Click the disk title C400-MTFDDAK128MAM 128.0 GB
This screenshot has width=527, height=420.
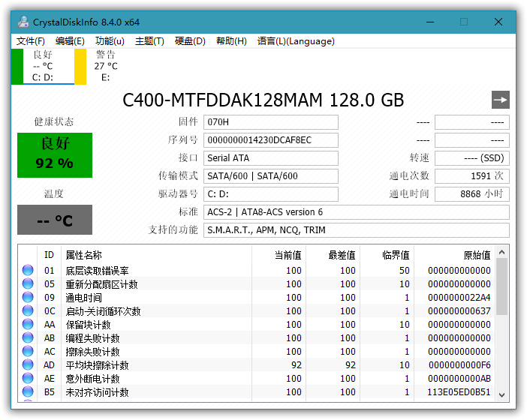[x=263, y=100]
